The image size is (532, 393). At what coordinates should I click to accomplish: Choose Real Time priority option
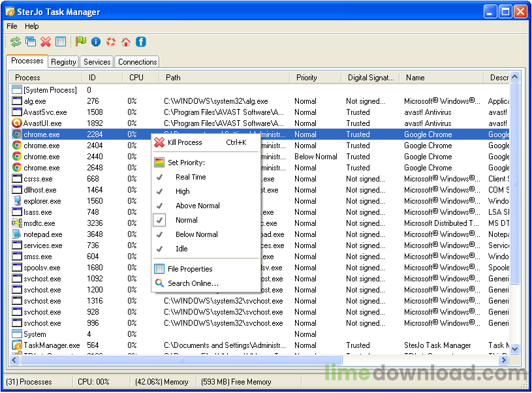[190, 177]
